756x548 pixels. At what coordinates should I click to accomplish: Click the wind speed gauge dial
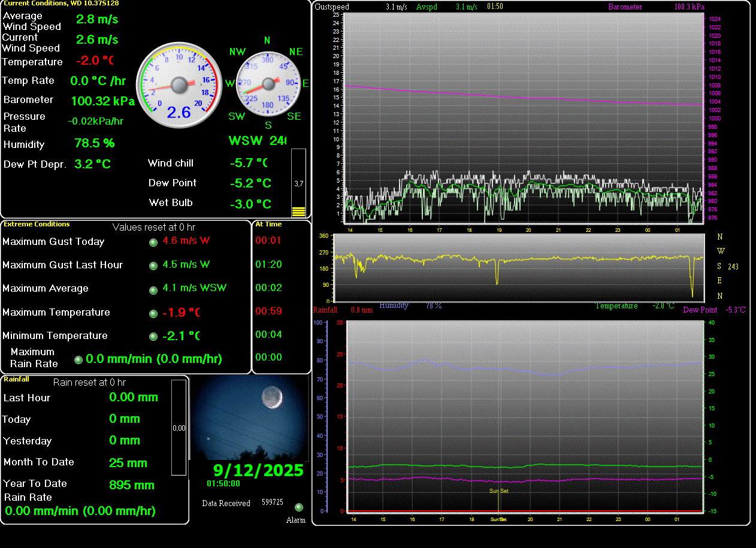tap(179, 84)
